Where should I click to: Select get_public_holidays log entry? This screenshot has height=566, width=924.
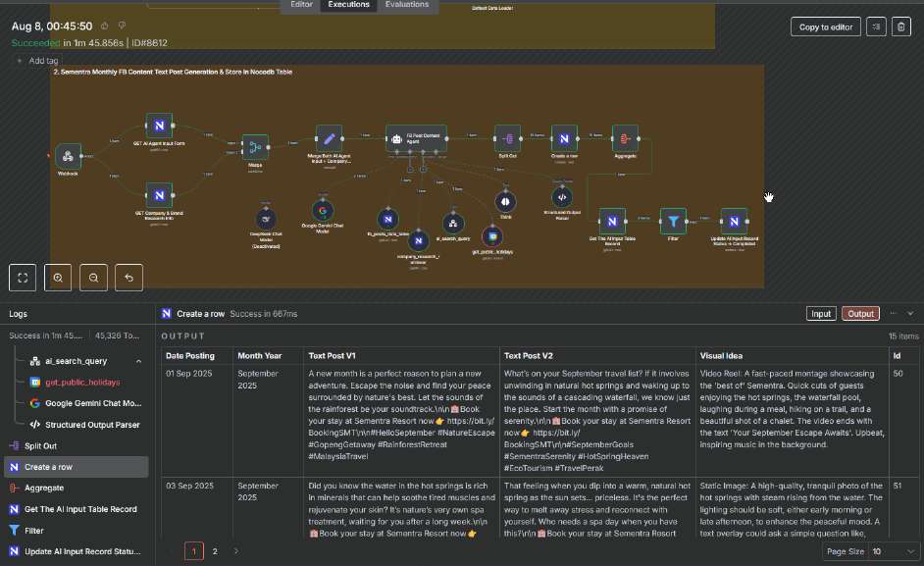pos(82,382)
